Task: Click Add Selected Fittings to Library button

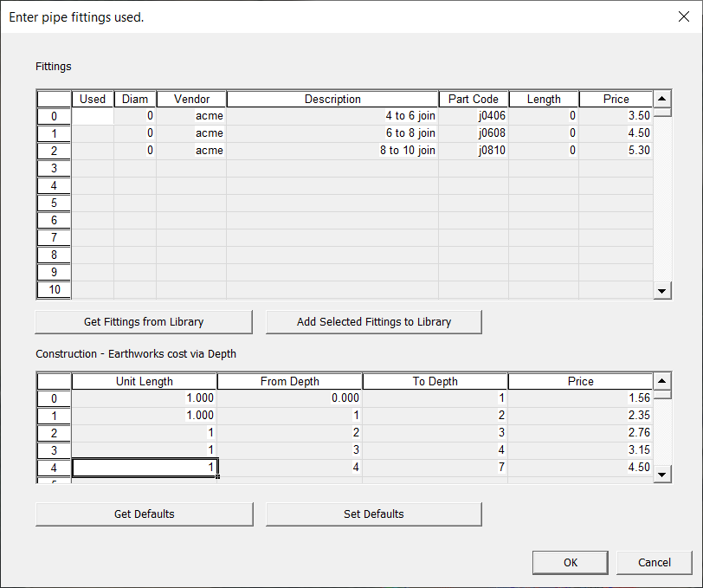Action: pos(373,322)
